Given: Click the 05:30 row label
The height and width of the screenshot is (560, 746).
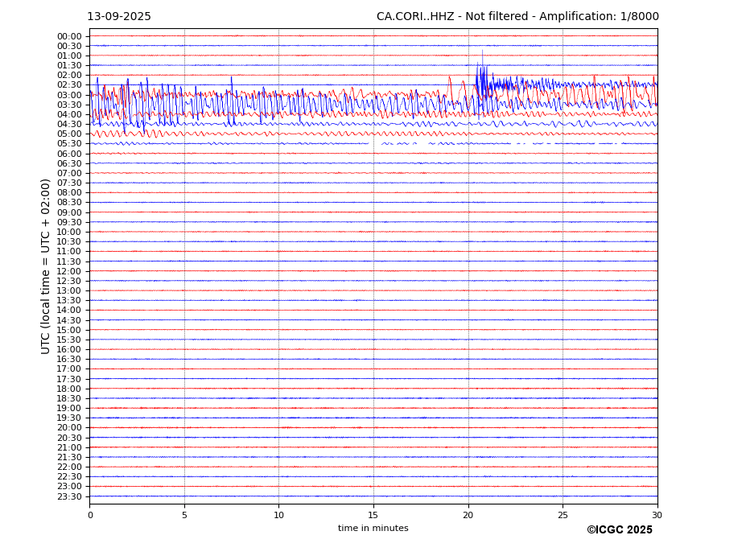Looking at the screenshot, I should coord(69,144).
